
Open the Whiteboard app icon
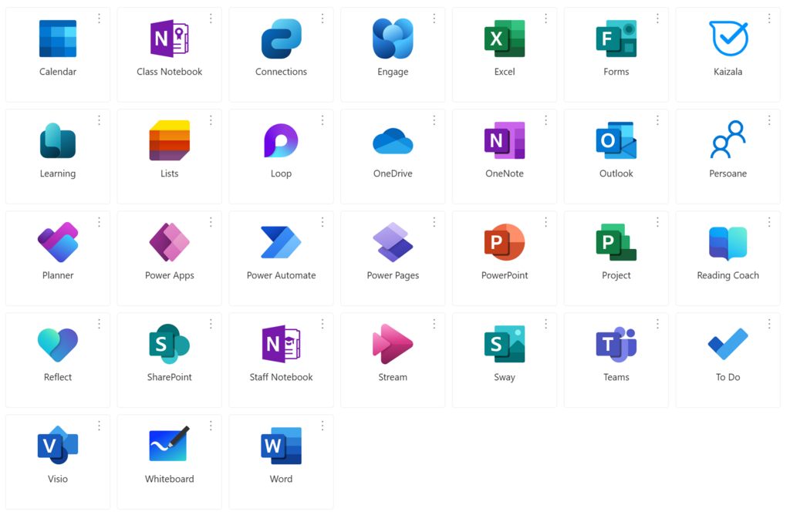pos(169,446)
